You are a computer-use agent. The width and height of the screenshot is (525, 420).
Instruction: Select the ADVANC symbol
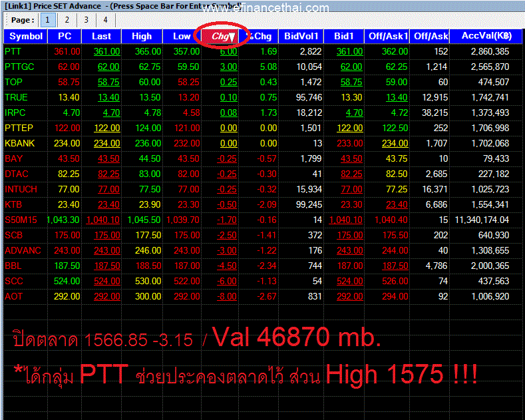tap(23, 250)
